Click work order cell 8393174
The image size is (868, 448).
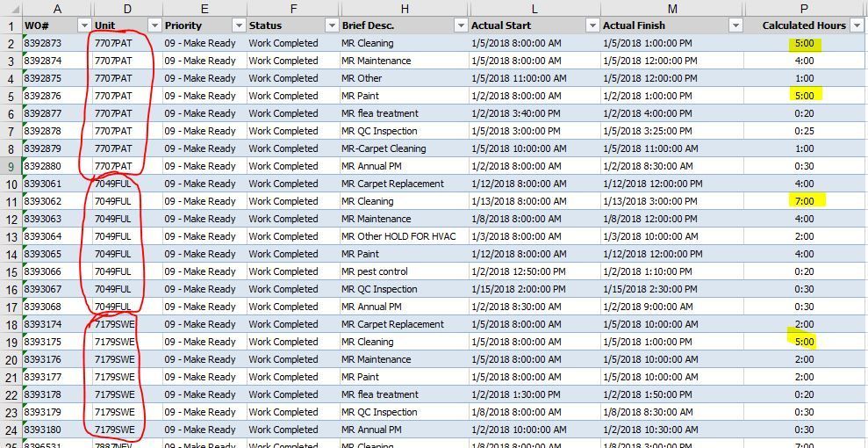[x=57, y=324]
